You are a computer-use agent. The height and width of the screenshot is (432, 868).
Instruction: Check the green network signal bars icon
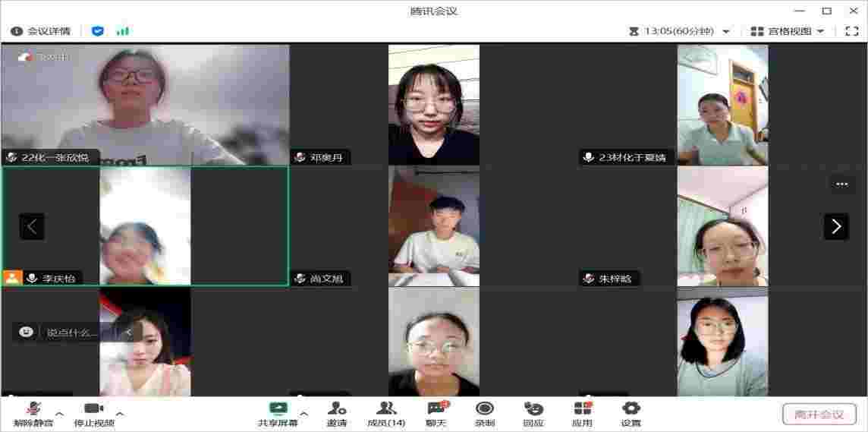[122, 31]
